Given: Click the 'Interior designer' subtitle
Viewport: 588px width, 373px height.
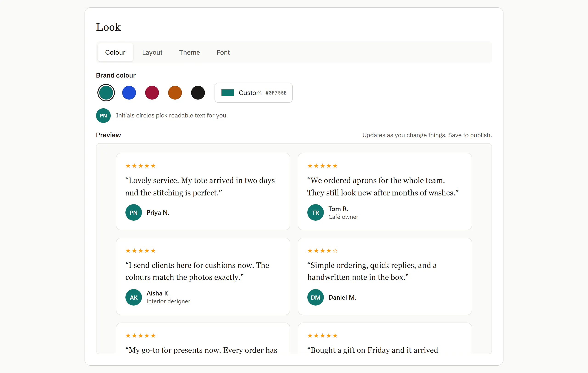Looking at the screenshot, I should 168,301.
